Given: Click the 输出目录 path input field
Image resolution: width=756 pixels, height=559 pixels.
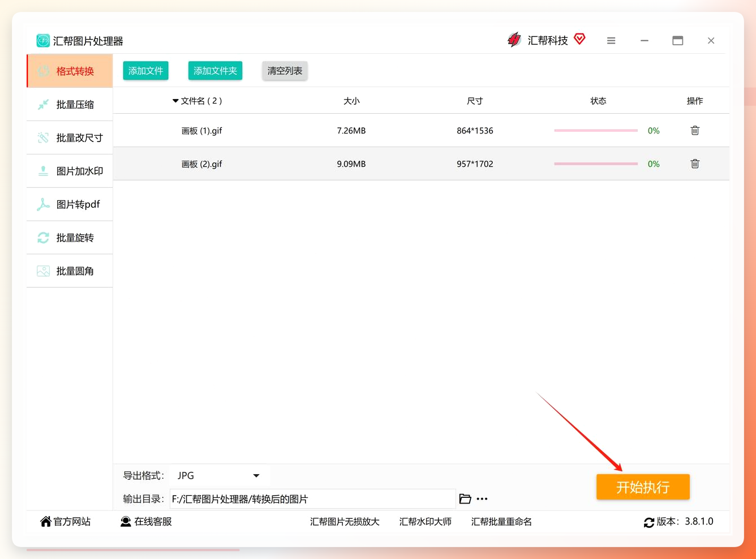Looking at the screenshot, I should (x=313, y=499).
